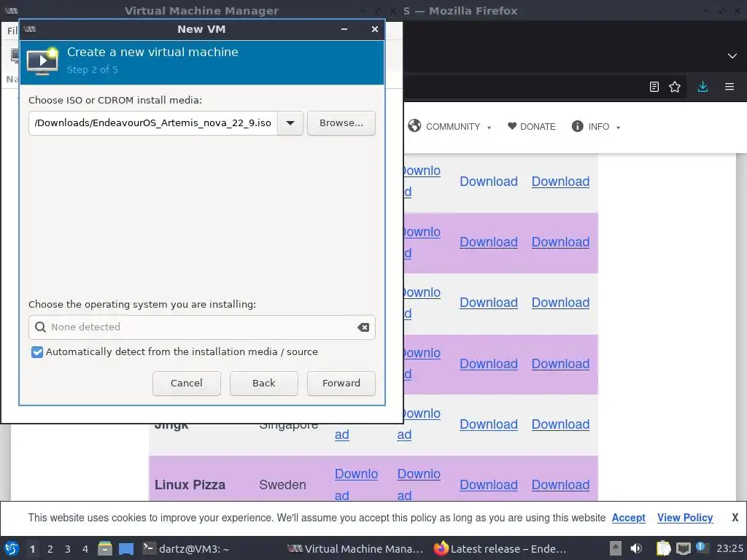Dismiss the cookie banner with the X

735,518
